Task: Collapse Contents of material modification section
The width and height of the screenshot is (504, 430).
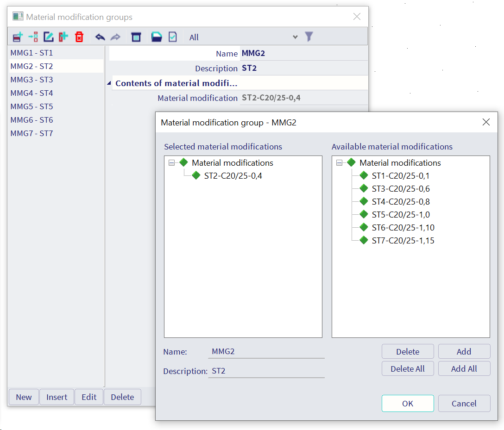Action: pyautogui.click(x=109, y=83)
